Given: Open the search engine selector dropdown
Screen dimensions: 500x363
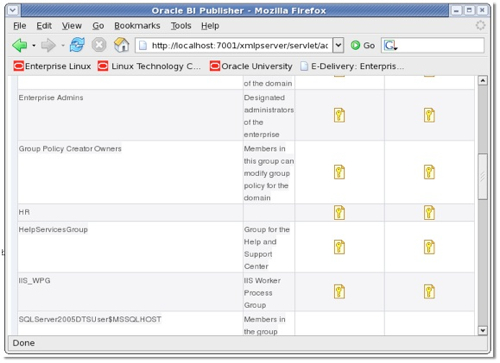Looking at the screenshot, I should (390, 45).
